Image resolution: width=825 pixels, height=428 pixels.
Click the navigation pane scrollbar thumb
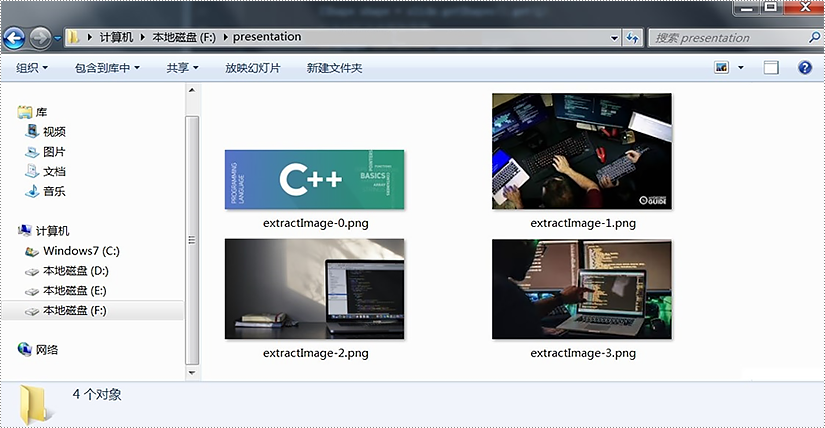point(192,240)
